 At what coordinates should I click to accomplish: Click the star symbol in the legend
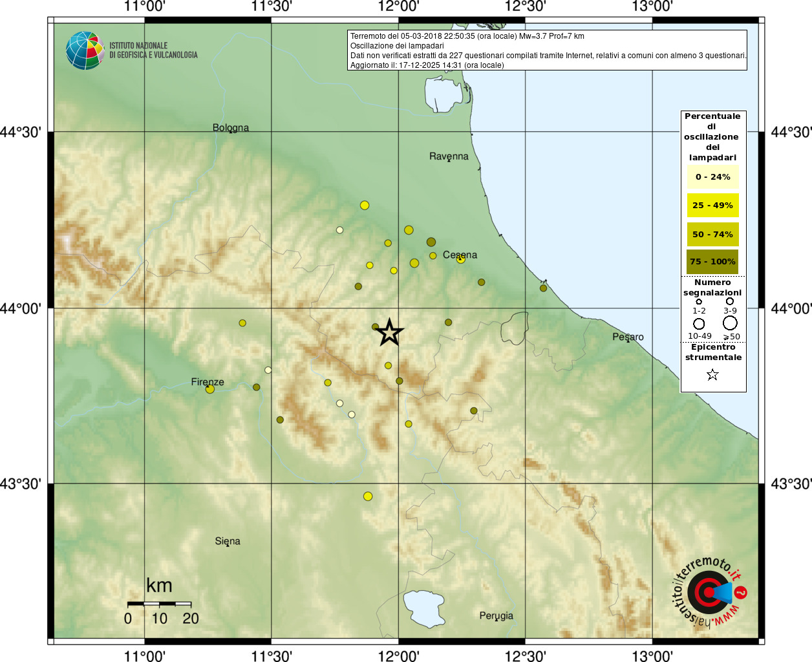click(712, 374)
